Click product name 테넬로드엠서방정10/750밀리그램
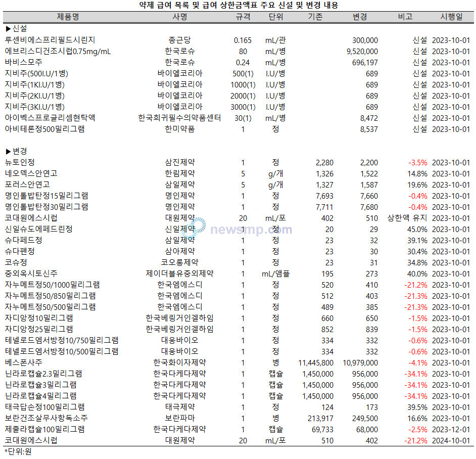 coord(62,341)
